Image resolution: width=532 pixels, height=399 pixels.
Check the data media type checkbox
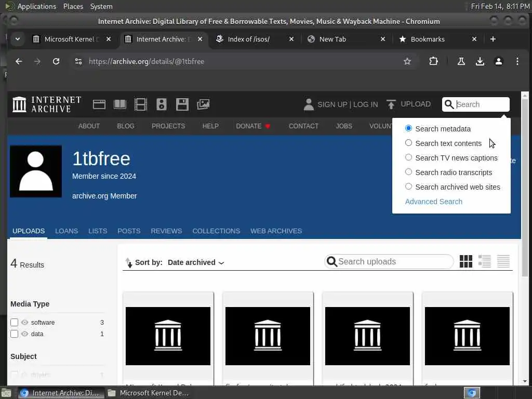tap(14, 334)
